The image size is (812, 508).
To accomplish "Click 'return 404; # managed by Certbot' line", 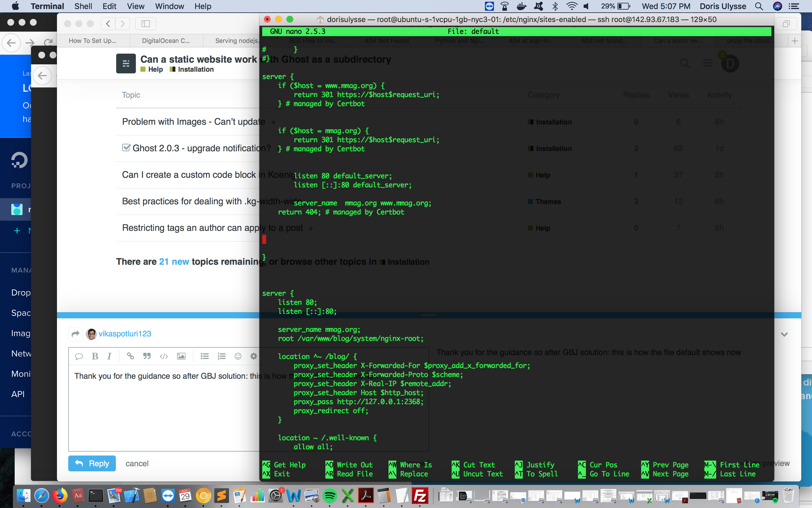I will point(341,212).
